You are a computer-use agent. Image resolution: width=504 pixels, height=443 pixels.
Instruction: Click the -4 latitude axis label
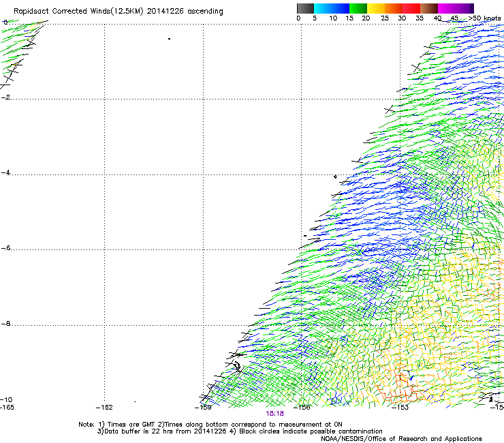[5, 172]
